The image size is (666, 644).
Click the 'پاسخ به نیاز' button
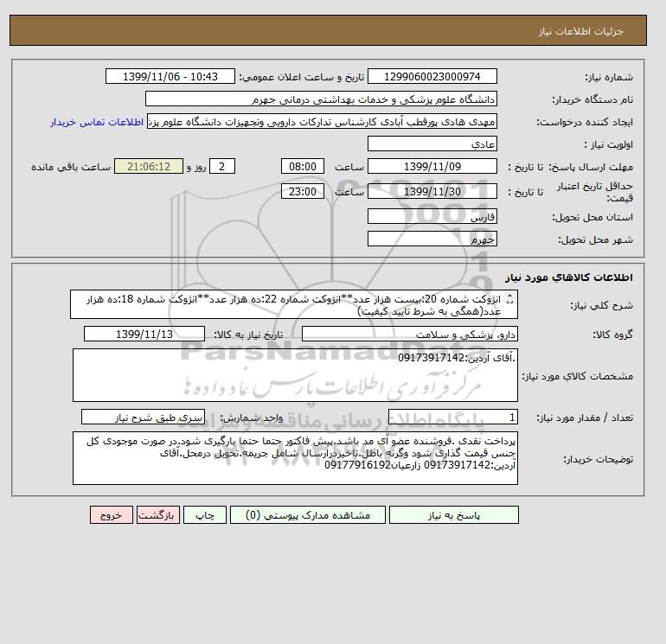click(x=453, y=515)
